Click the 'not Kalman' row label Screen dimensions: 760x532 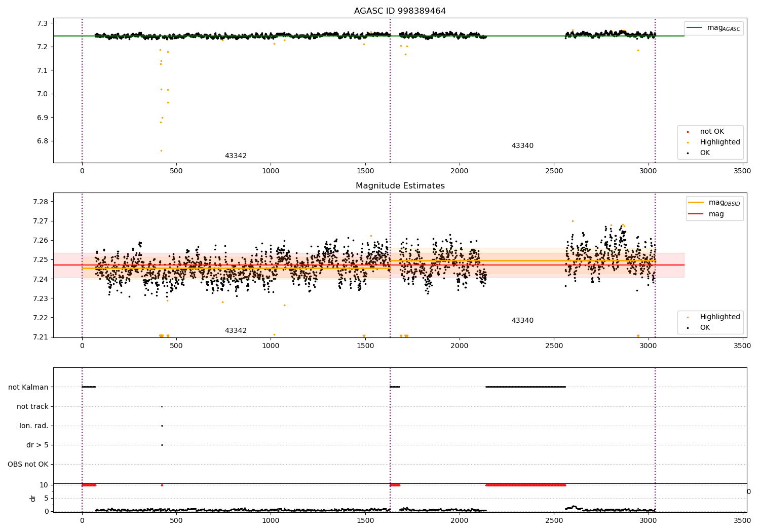28,388
